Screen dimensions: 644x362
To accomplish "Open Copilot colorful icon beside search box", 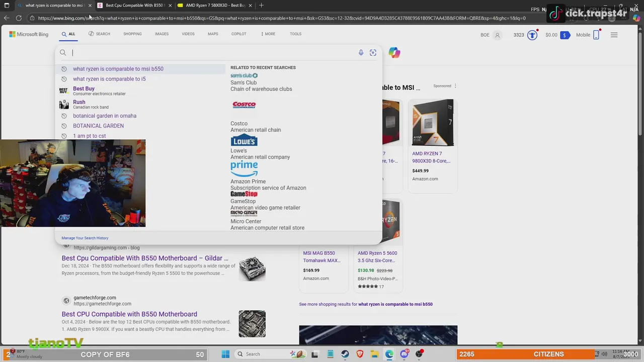I will [x=394, y=53].
